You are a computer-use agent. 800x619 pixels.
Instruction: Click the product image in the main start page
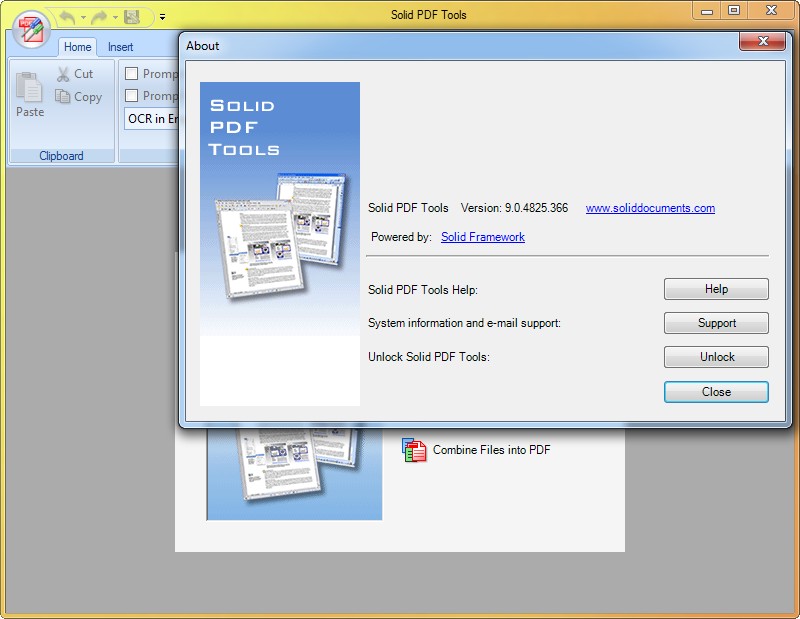pos(294,474)
